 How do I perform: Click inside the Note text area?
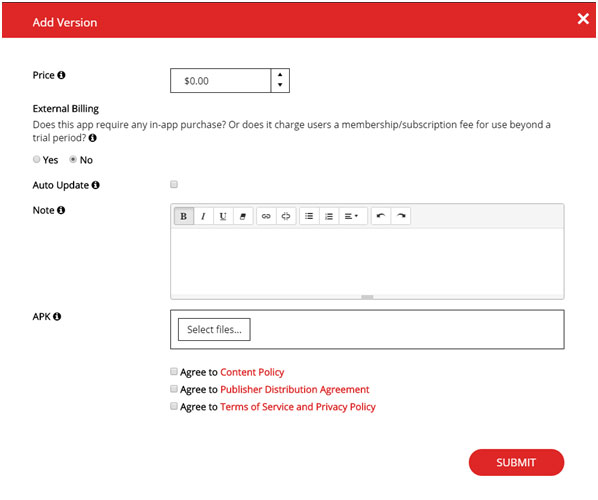pos(367,261)
